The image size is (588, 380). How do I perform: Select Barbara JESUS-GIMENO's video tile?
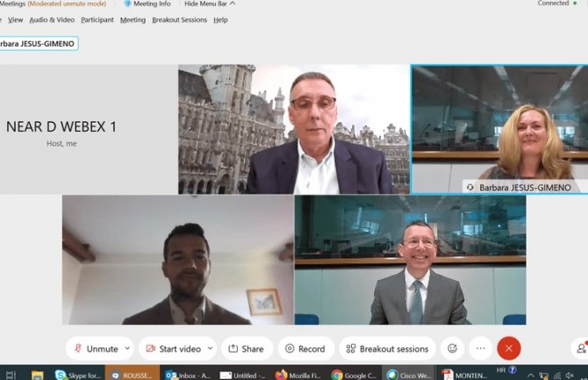[498, 127]
